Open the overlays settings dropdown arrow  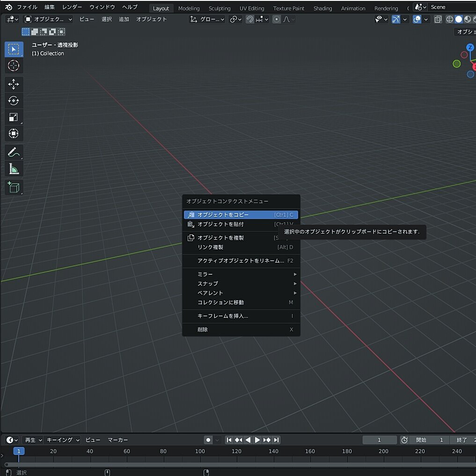(426, 20)
